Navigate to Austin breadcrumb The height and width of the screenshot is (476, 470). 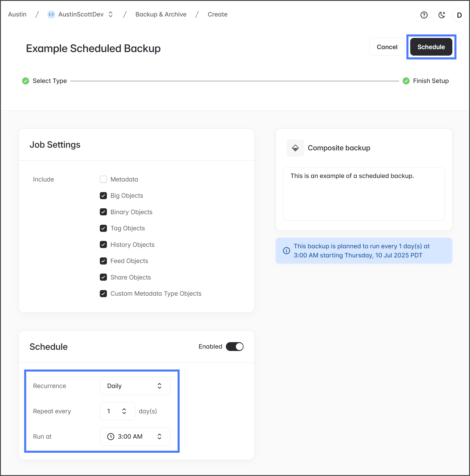(17, 14)
